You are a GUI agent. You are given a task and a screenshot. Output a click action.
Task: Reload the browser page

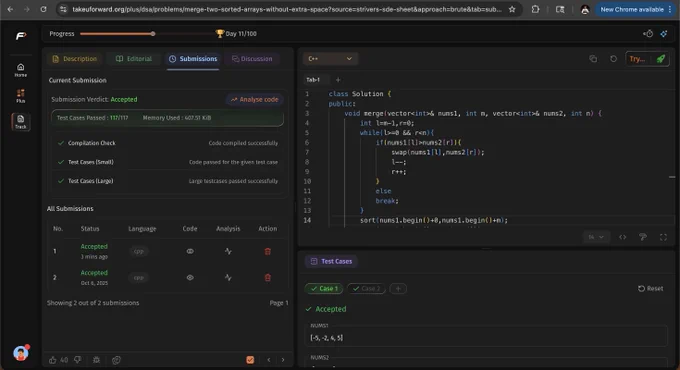[43, 9]
